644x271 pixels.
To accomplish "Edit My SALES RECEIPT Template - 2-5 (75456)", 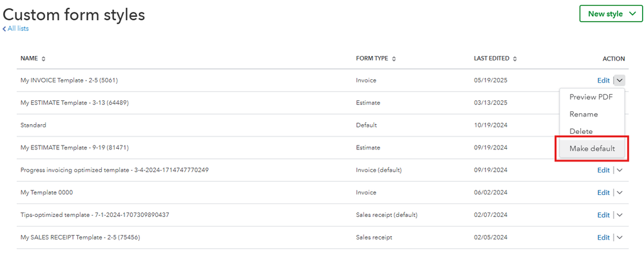I will (x=603, y=238).
